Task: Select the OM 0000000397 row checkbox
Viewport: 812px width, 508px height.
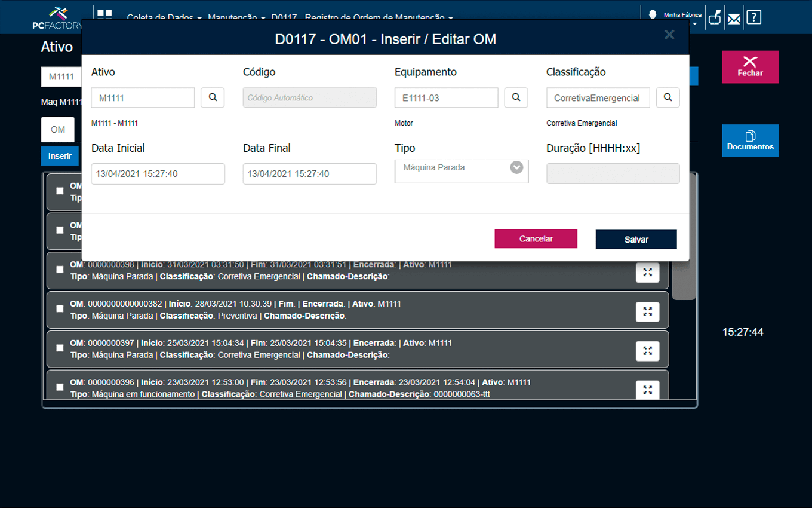Action: [60, 348]
